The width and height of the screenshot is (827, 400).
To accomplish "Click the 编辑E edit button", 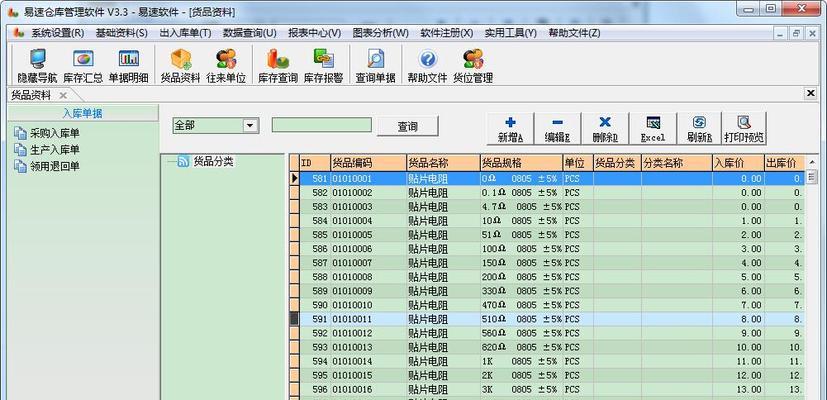I will click(557, 129).
